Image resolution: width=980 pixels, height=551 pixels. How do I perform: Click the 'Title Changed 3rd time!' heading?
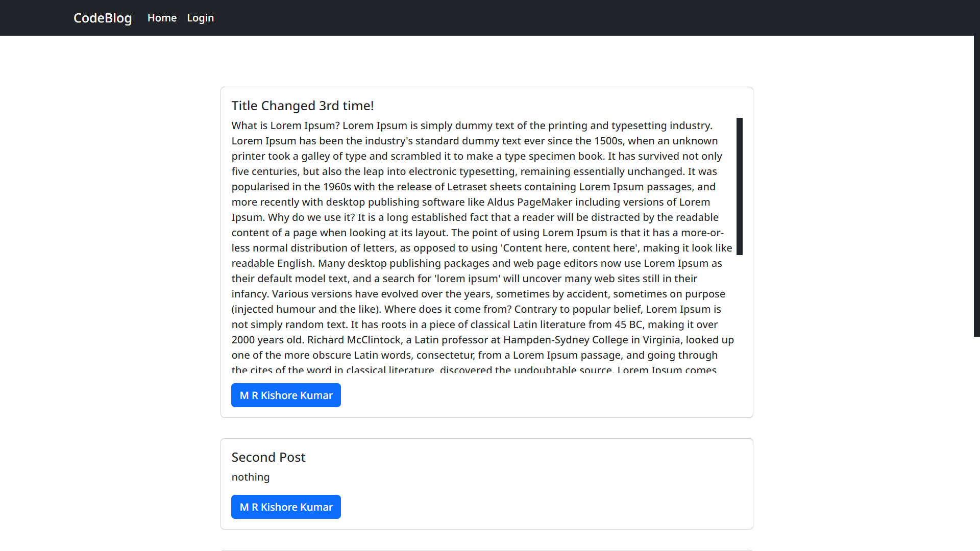(x=303, y=106)
